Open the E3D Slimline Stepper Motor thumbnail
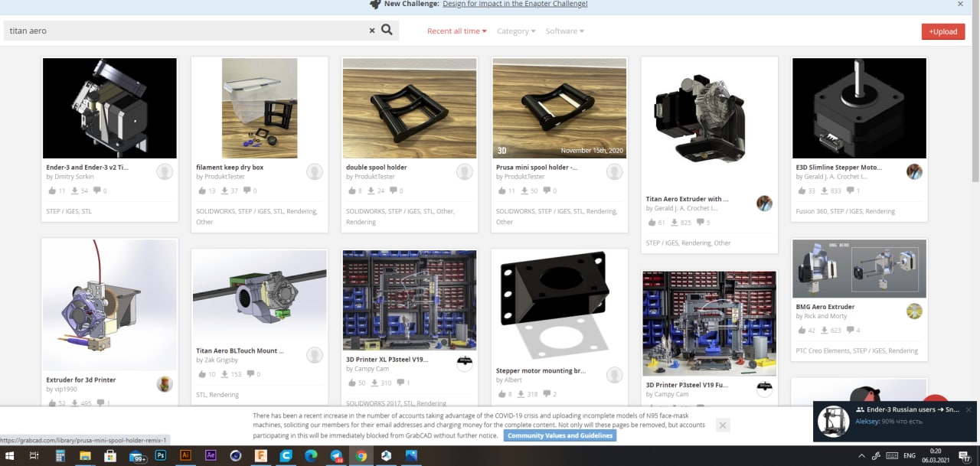The width and height of the screenshot is (980, 466). point(859,108)
